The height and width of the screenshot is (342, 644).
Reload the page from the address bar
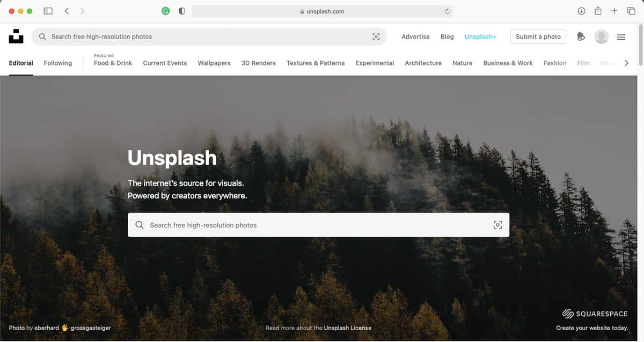click(x=447, y=11)
